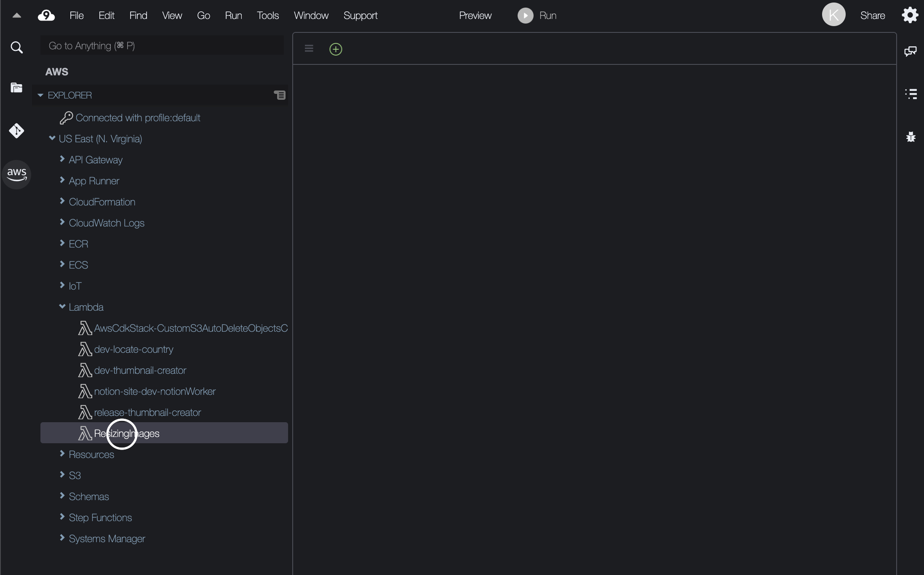
Task: Open the Tools menu
Action: pyautogui.click(x=268, y=16)
